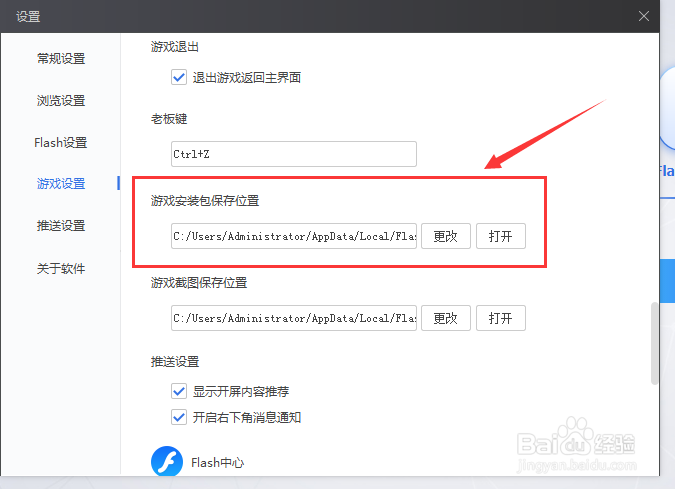The image size is (675, 489).
Task: Go to 推送设置 in sidebar
Action: coord(61,226)
